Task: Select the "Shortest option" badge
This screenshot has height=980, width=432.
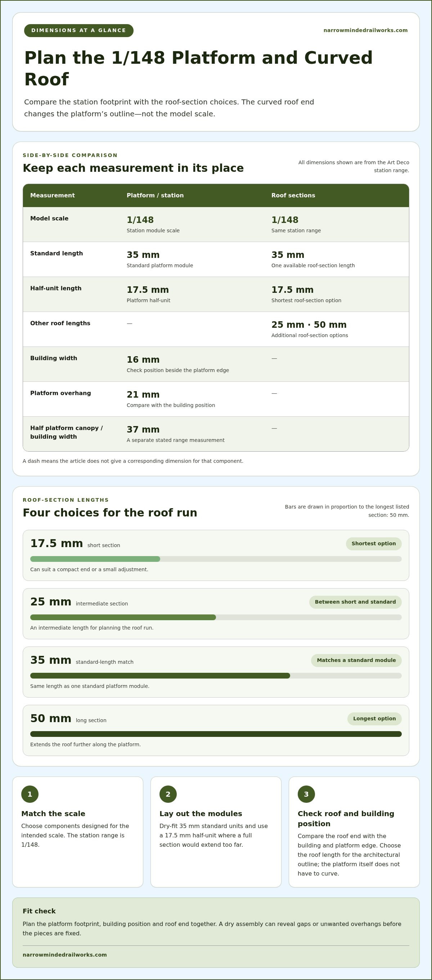Action: click(373, 543)
